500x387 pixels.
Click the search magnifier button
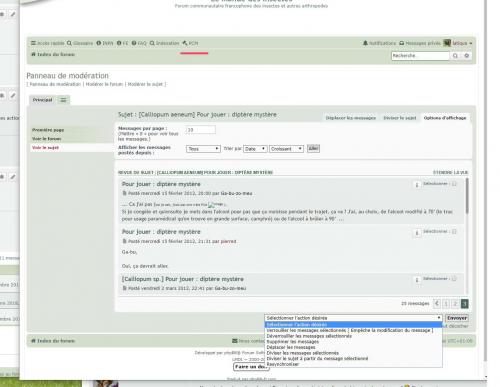(x=455, y=56)
